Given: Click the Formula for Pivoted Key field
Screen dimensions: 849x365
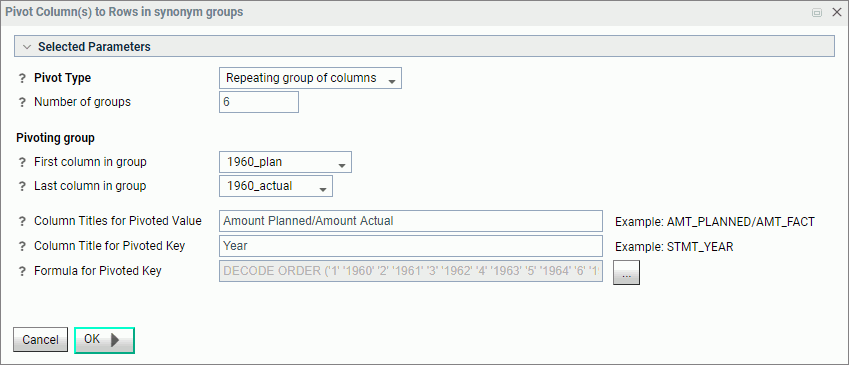Looking at the screenshot, I should (411, 271).
